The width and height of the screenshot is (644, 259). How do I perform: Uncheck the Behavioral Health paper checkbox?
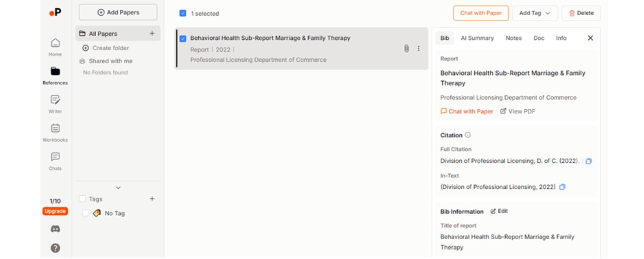click(183, 38)
